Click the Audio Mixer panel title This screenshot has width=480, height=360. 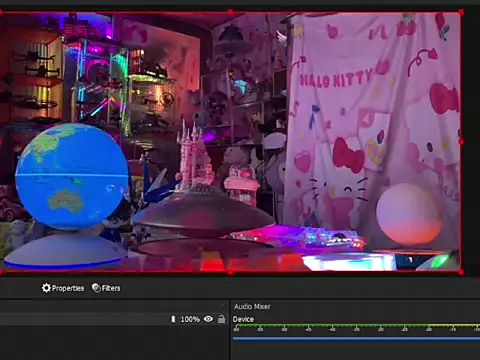[x=252, y=306]
